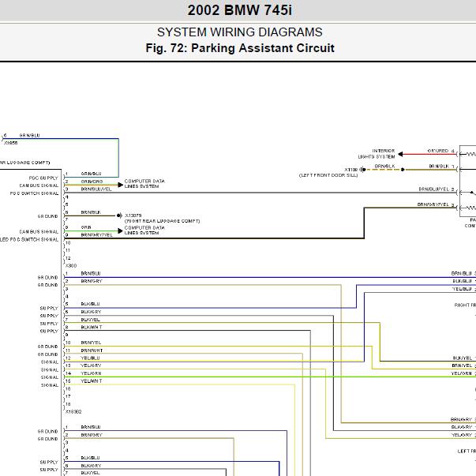Click the GRN/ORG wire label
Image resolution: width=476 pixels, height=476 pixels.
pos(92,182)
